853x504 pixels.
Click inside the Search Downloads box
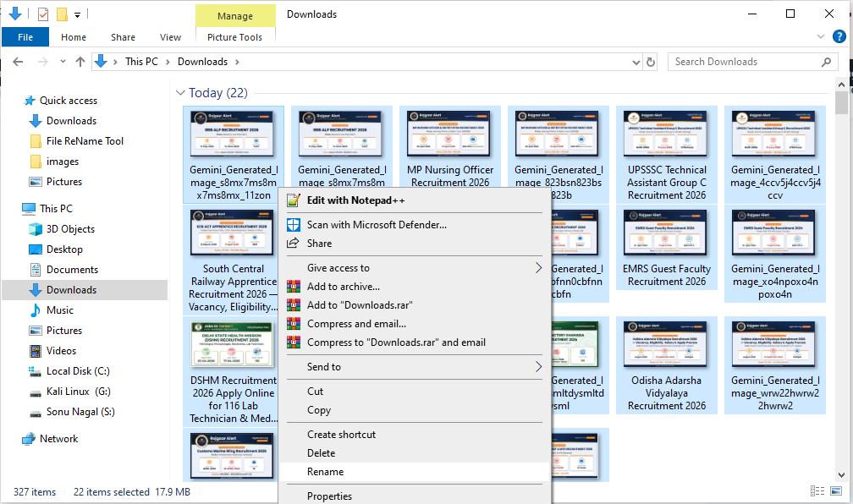pos(736,61)
